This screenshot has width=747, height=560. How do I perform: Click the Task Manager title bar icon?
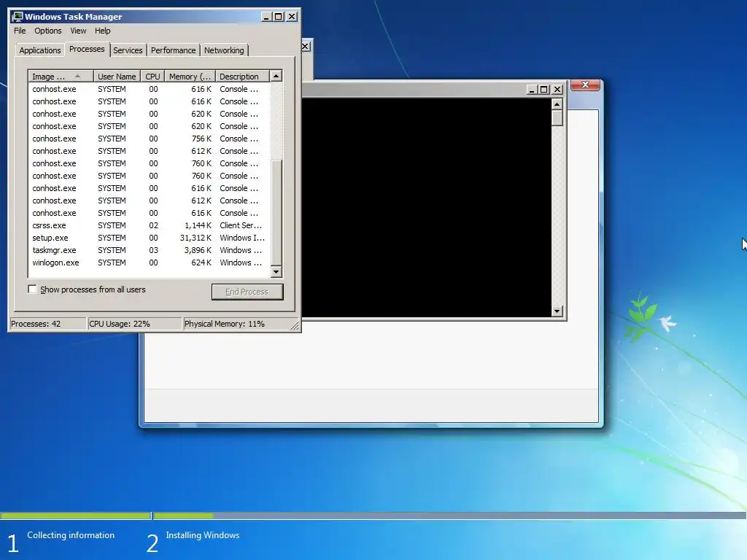coord(18,17)
